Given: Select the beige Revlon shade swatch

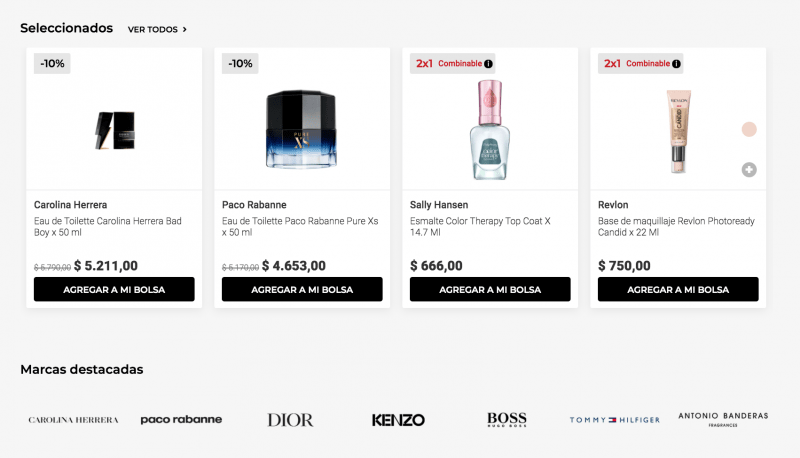Looking at the screenshot, I should [749, 129].
